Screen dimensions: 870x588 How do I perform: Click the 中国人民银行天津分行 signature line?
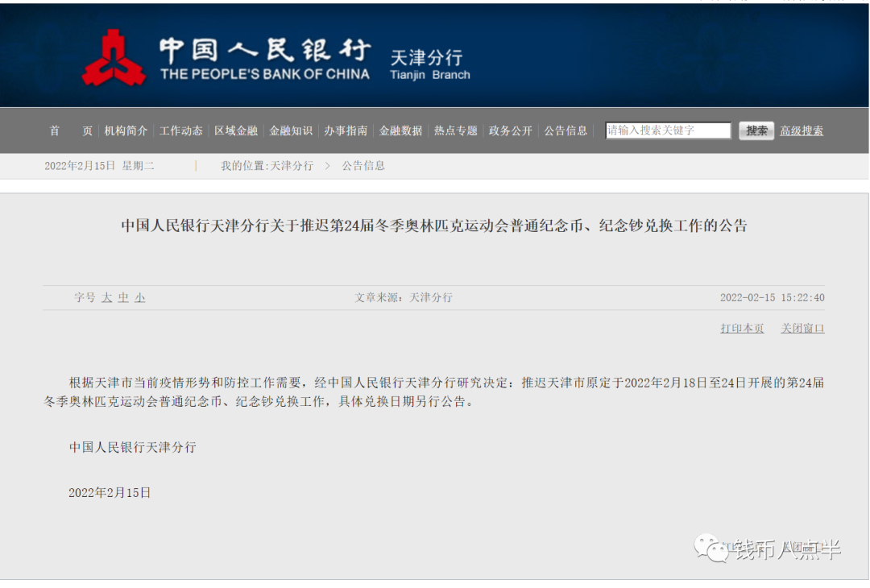coord(133,447)
